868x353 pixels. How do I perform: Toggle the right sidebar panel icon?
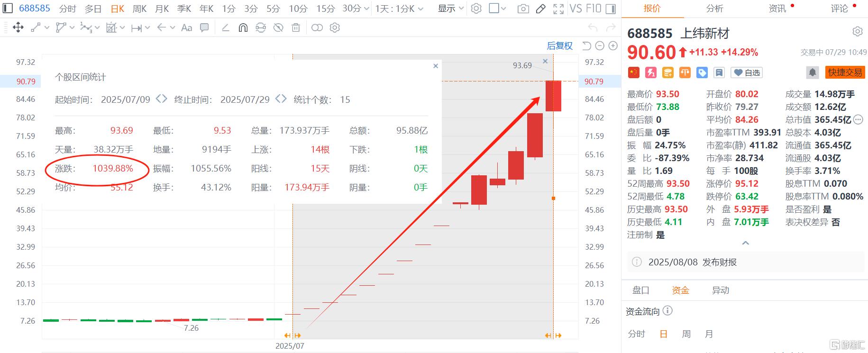click(611, 9)
